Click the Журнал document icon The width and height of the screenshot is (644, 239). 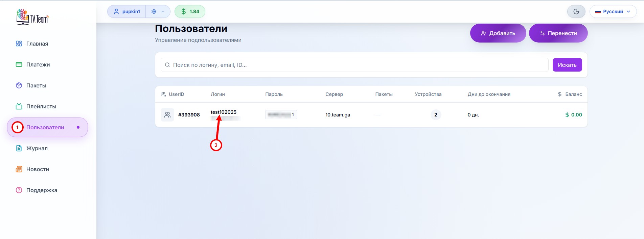[19, 148]
